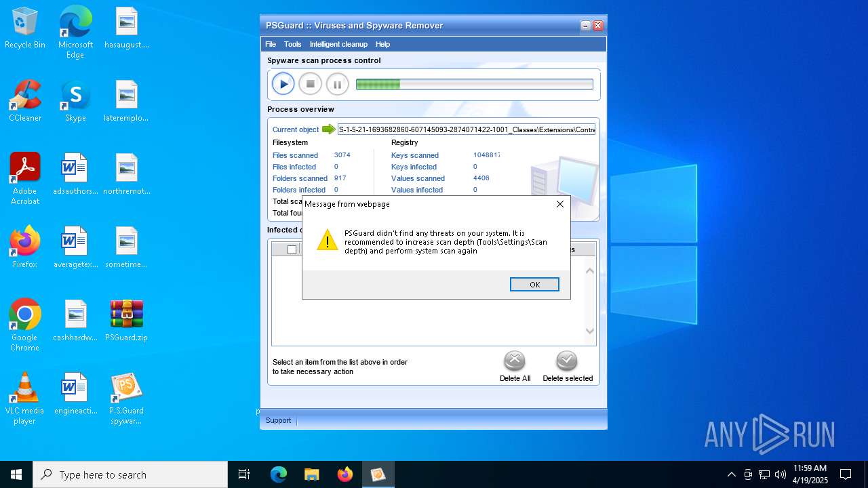Close the Message from webpage dialog
This screenshot has height=488, width=868.
559,204
